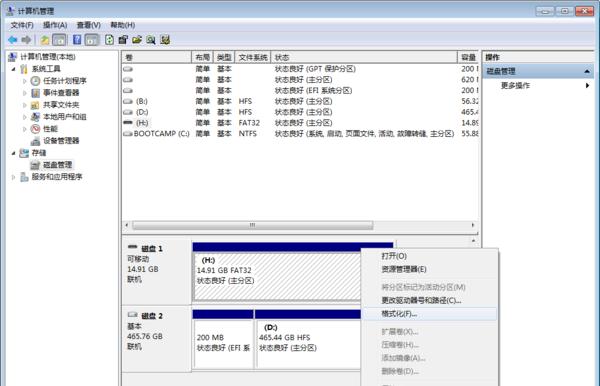Click the disk view scroll-up arrow
The width and height of the screenshot is (600, 386).
473,241
